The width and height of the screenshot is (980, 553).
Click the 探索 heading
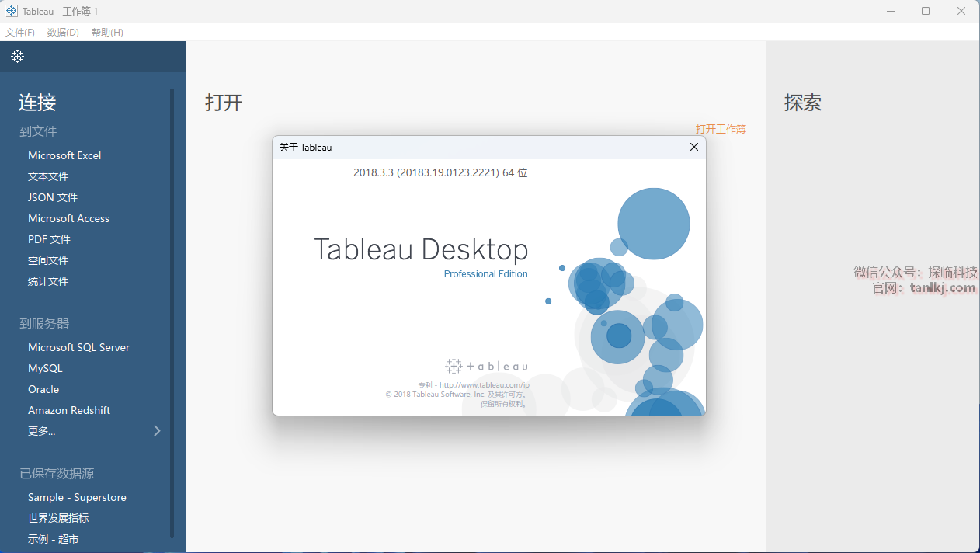point(803,103)
